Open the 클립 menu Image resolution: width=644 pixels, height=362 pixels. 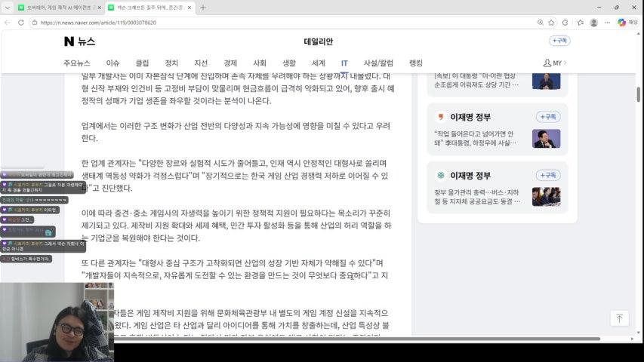click(142, 63)
